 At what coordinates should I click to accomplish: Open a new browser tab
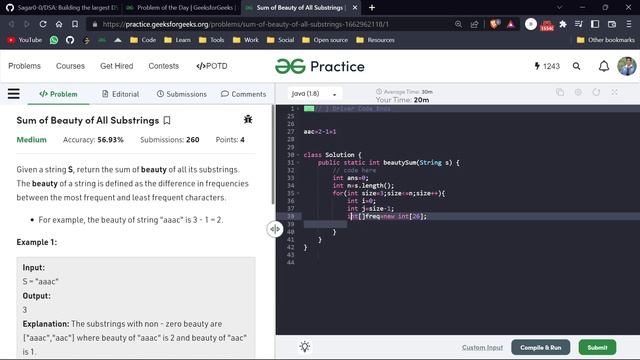pos(372,7)
